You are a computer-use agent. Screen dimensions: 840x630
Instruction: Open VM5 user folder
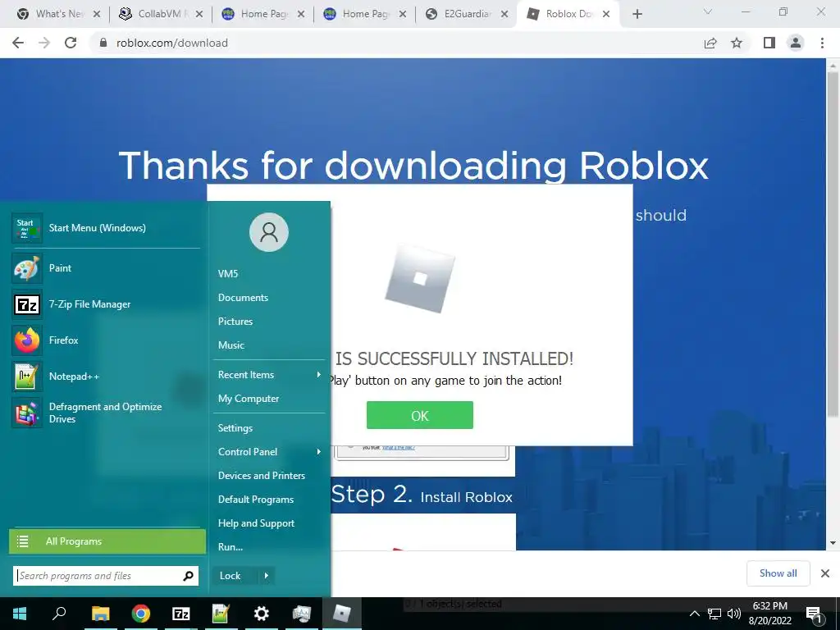coord(228,274)
